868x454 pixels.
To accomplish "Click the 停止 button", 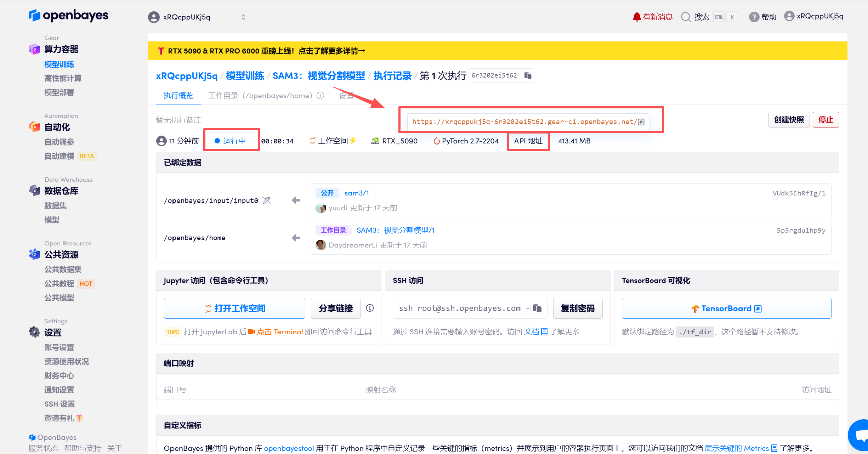I will [826, 120].
